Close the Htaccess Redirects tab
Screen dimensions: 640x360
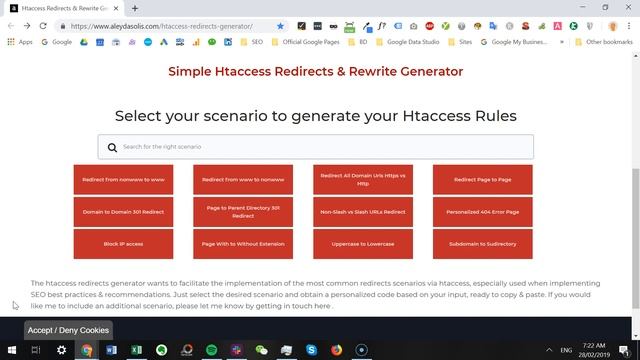tap(116, 8)
